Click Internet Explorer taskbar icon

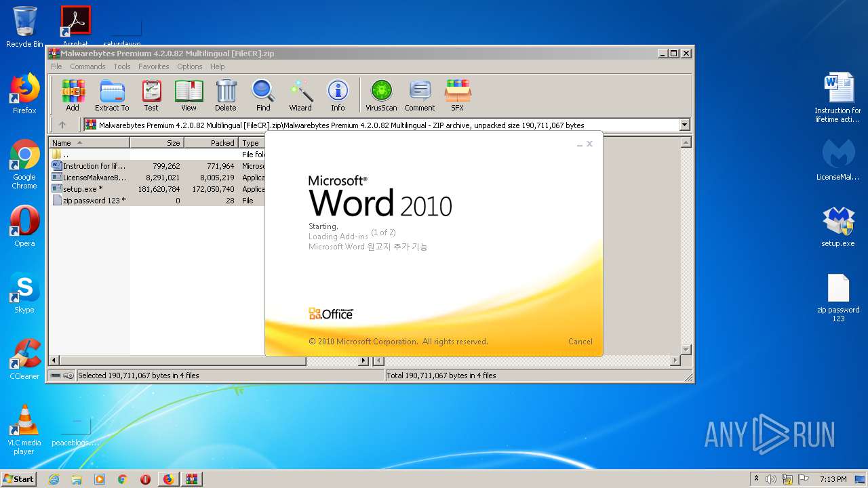pyautogui.click(x=54, y=479)
